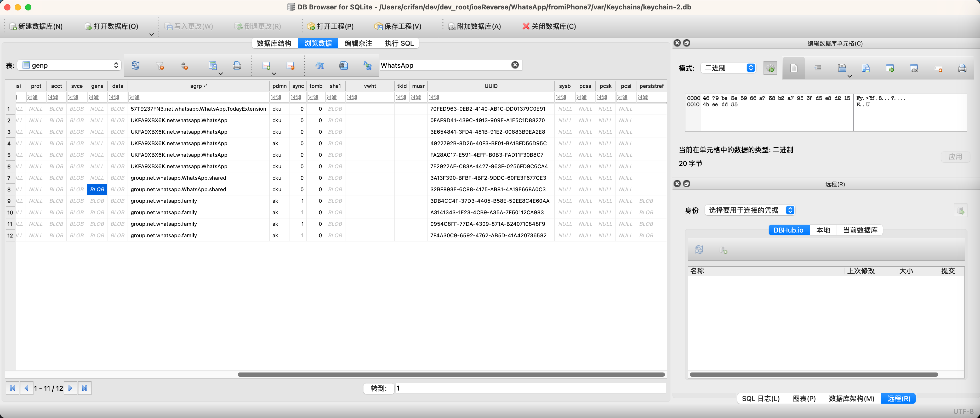
Task: Click WhatsApp global filter field
Action: coord(445,65)
